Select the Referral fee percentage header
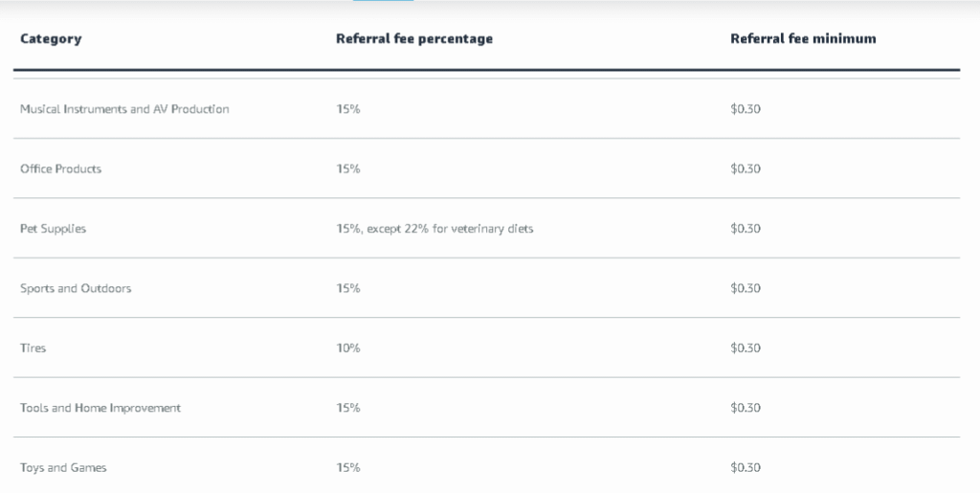The height and width of the screenshot is (493, 980). point(414,39)
